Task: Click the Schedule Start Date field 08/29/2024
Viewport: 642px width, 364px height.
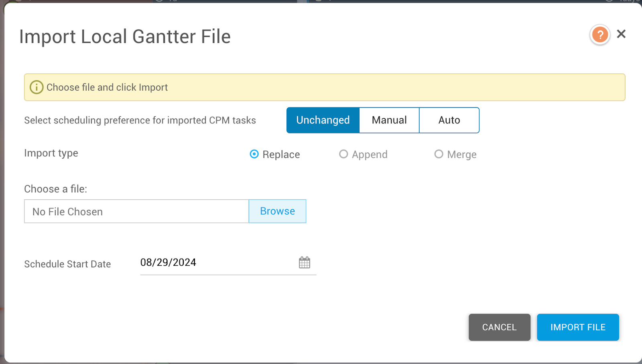Action: (228, 263)
